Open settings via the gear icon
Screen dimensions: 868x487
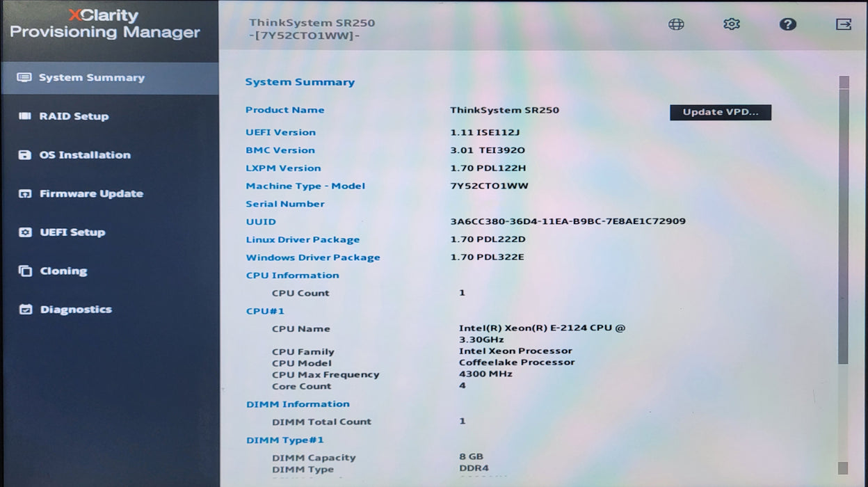click(732, 24)
